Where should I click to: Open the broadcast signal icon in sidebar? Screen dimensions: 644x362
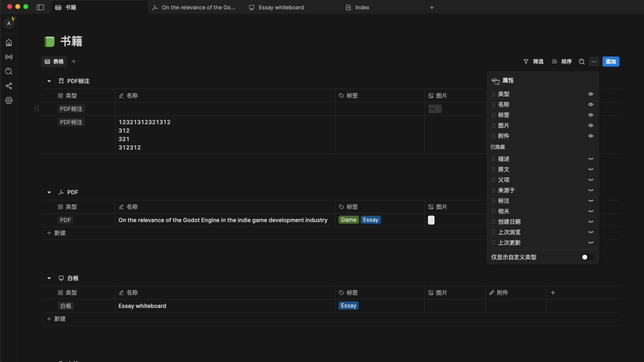coord(9,57)
